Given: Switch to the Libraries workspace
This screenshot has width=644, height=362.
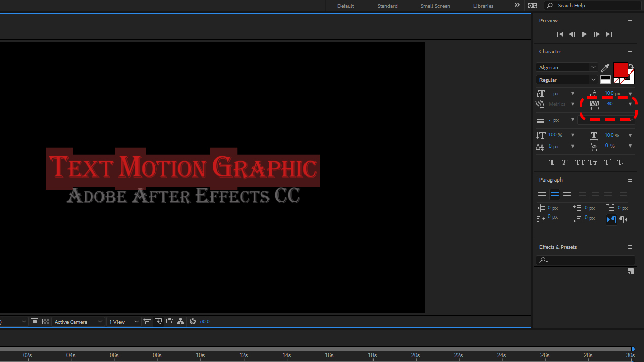Looking at the screenshot, I should pos(483,6).
